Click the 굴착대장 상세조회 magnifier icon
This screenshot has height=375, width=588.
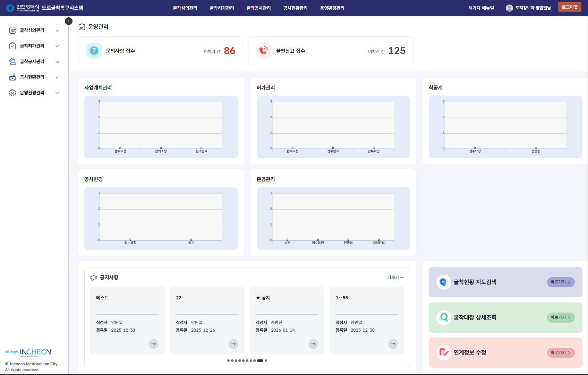(x=443, y=317)
